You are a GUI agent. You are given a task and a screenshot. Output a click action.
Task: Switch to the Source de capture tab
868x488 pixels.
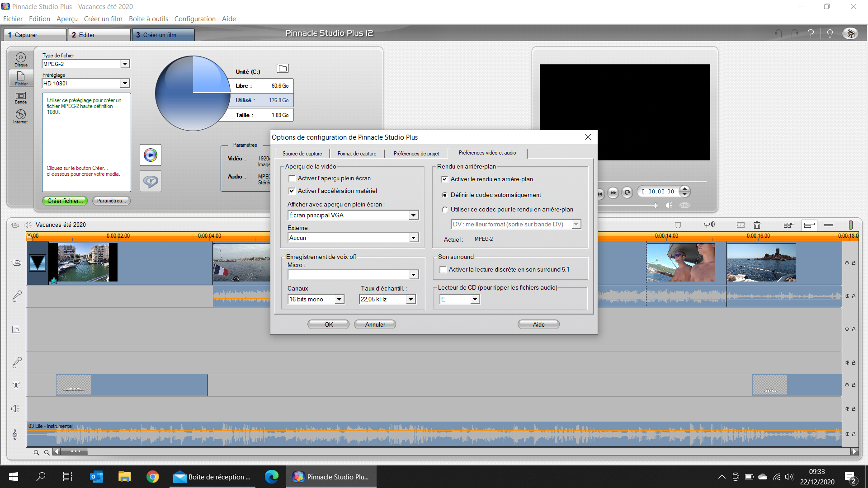pos(302,154)
